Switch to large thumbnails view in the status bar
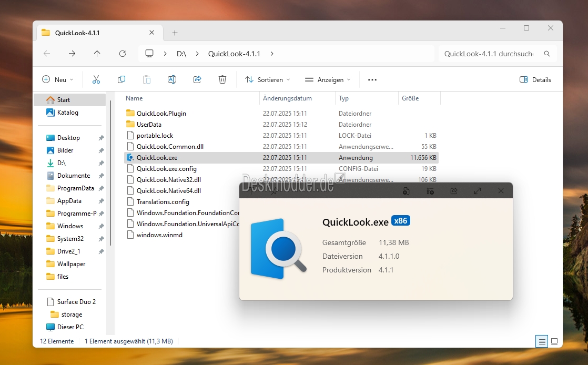The width and height of the screenshot is (588, 365). 554,341
